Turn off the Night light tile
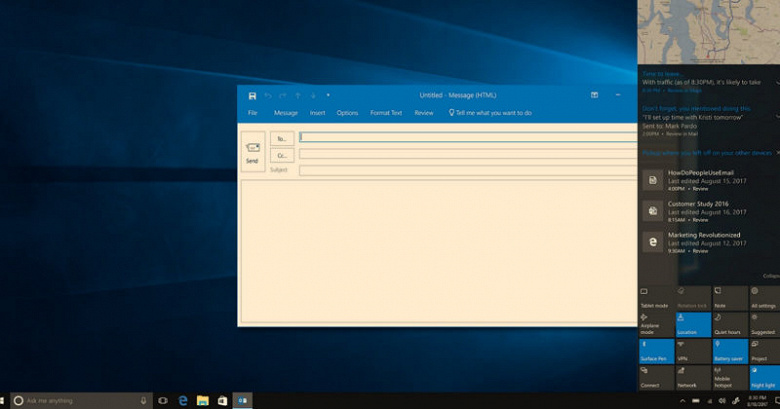Viewport: 780px width, 409px height. 762,376
